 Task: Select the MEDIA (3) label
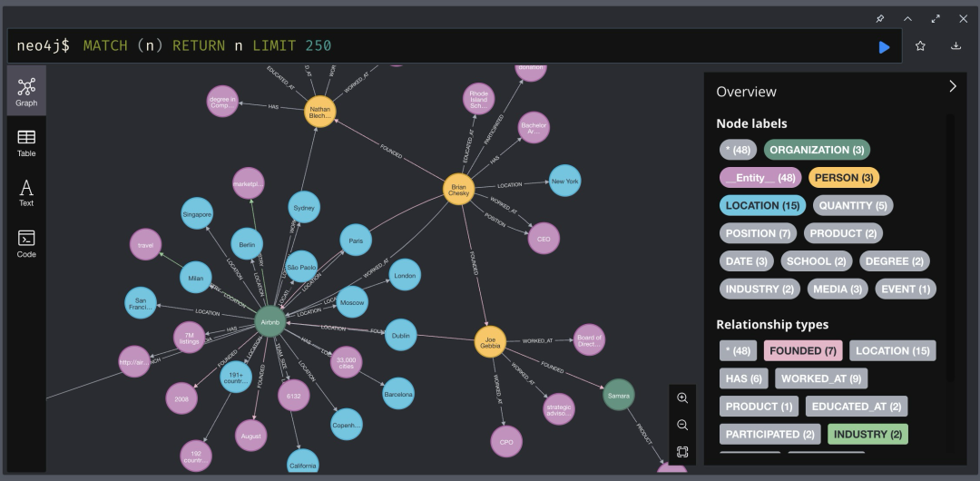[x=838, y=289]
